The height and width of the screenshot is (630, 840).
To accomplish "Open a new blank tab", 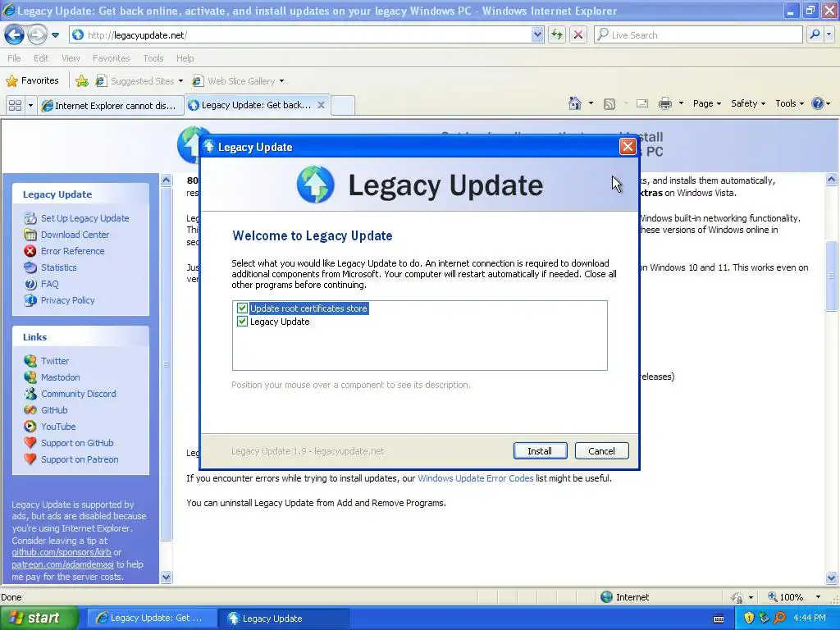I will [x=343, y=106].
